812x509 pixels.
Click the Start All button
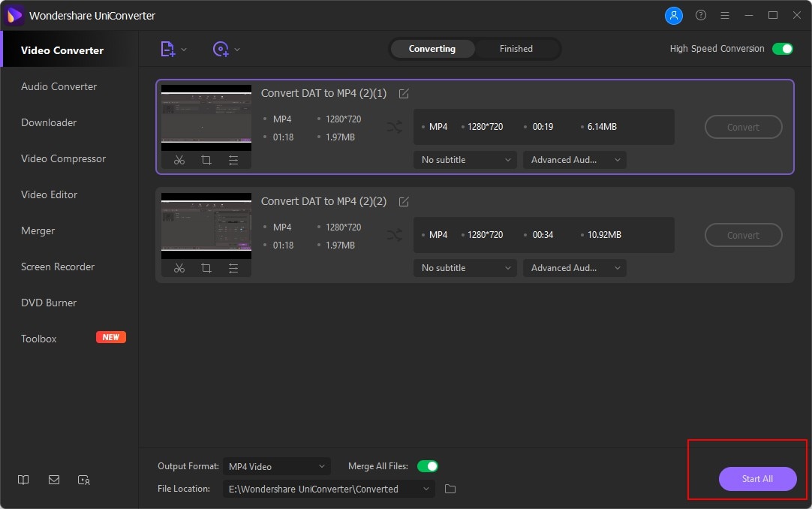(x=758, y=479)
